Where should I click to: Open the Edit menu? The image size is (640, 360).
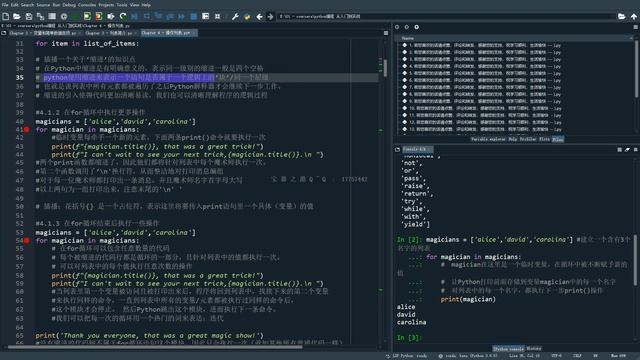click(x=15, y=5)
